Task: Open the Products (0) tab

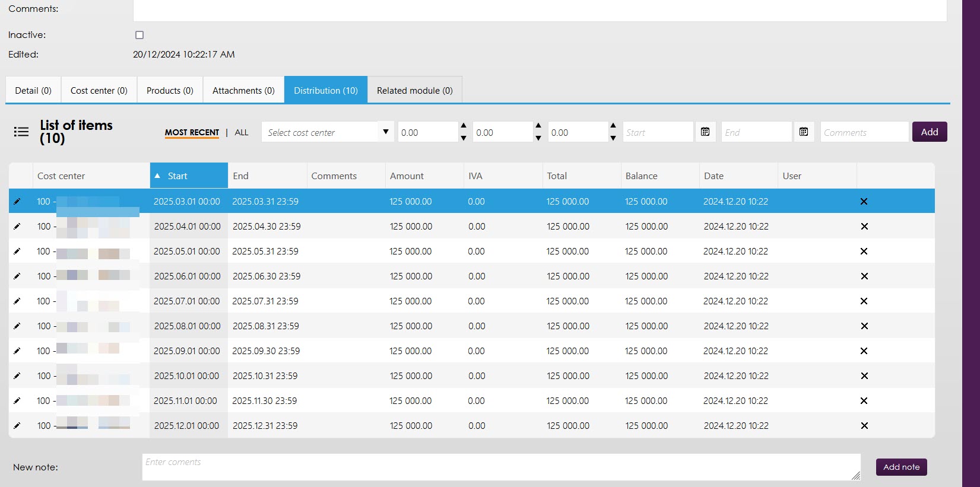Action: 170,90
